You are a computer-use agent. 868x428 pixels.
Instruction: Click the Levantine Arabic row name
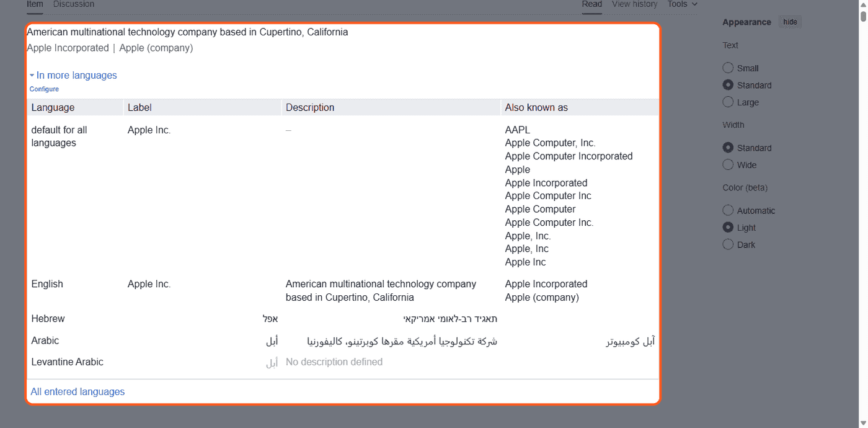68,362
